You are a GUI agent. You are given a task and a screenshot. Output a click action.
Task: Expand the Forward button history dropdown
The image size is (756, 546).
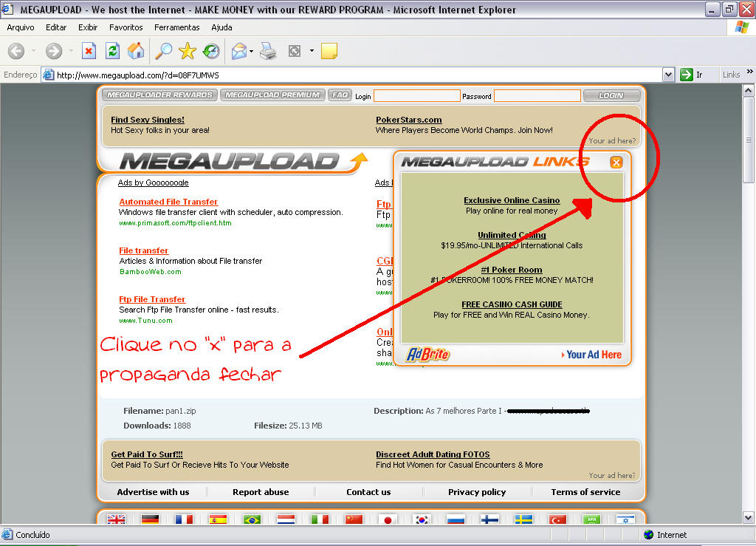[71, 51]
